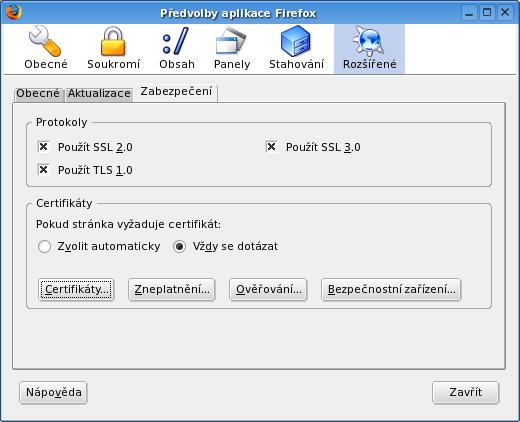Viewport: 520px width, 422px height.
Task: Minimize the Firefox preferences window
Action: 469,13
